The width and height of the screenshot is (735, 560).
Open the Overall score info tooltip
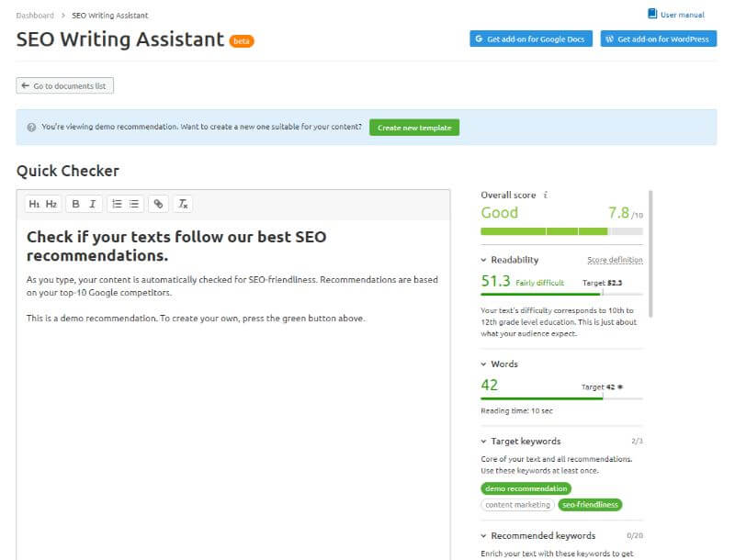pyautogui.click(x=547, y=195)
